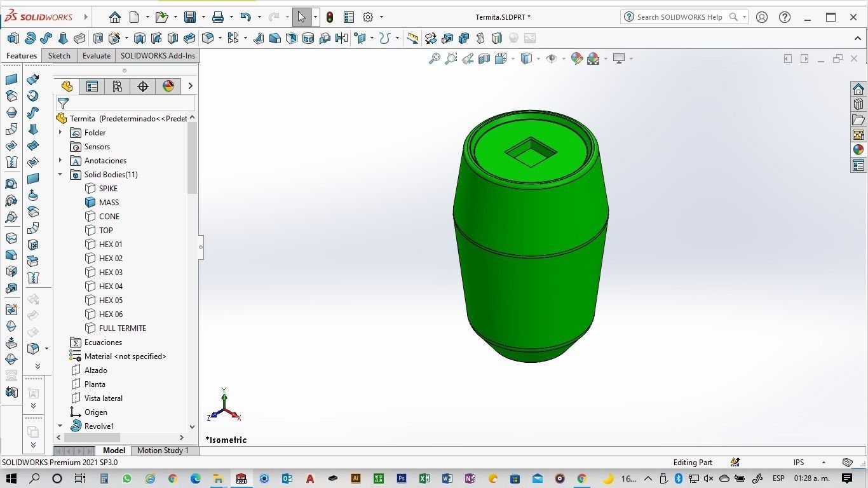
Task: Switch to the Sketch tab
Action: click(x=59, y=56)
